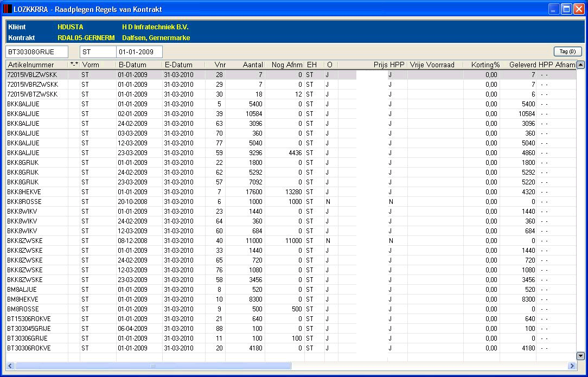Click the Nog Afnm column header
The height and width of the screenshot is (377, 588).
(285, 65)
